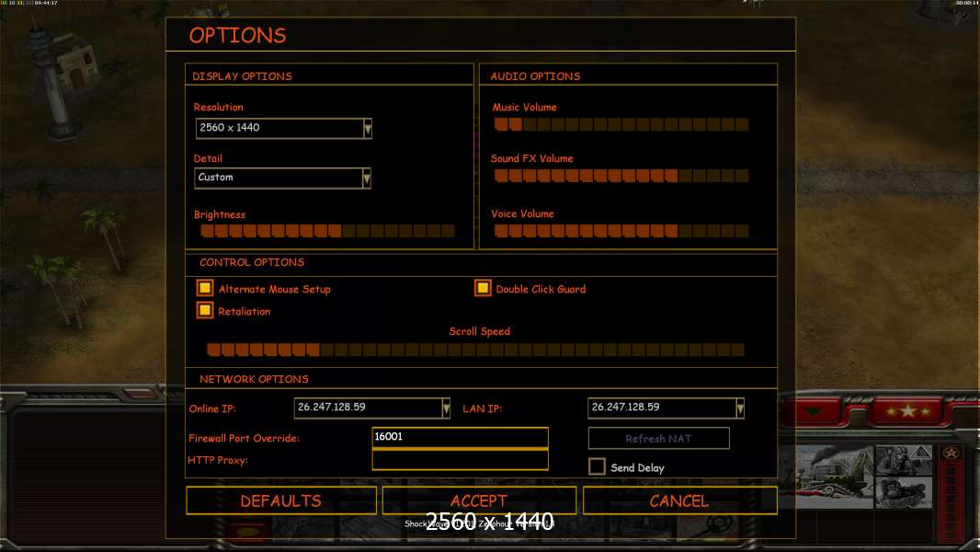980x552 pixels.
Task: Expand the LAN IP dropdown
Action: 667,408
